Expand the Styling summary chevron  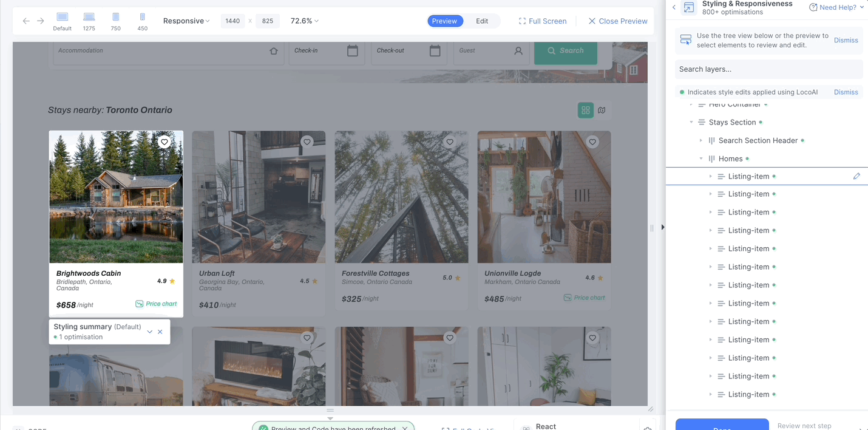150,332
